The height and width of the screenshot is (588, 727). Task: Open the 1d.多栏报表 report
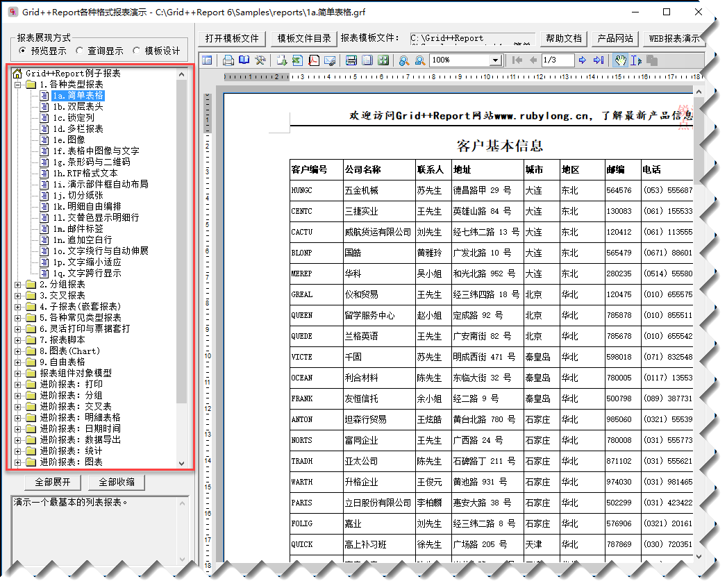click(x=78, y=129)
